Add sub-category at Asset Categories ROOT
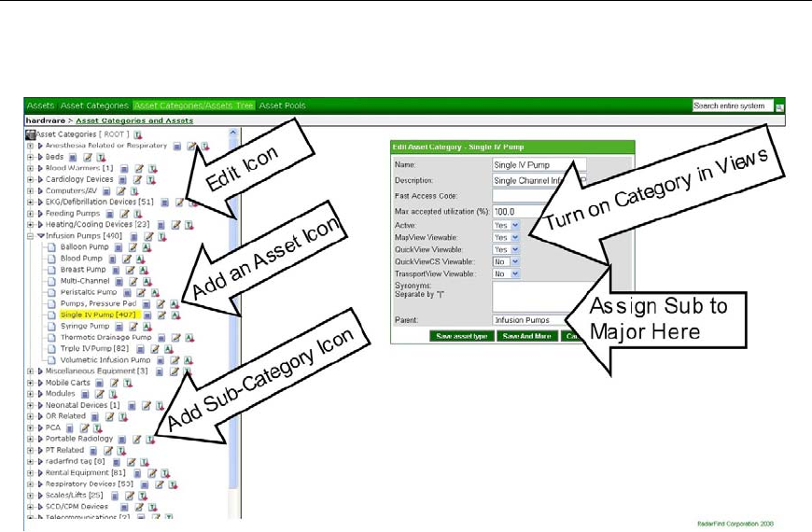The width and height of the screenshot is (812, 532). 138,134
